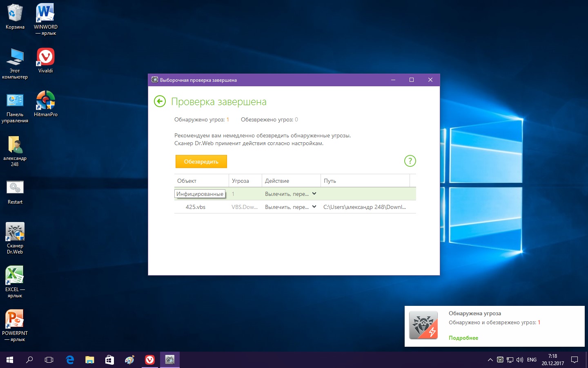
Task: Open File Explorer from taskbar
Action: (x=90, y=360)
